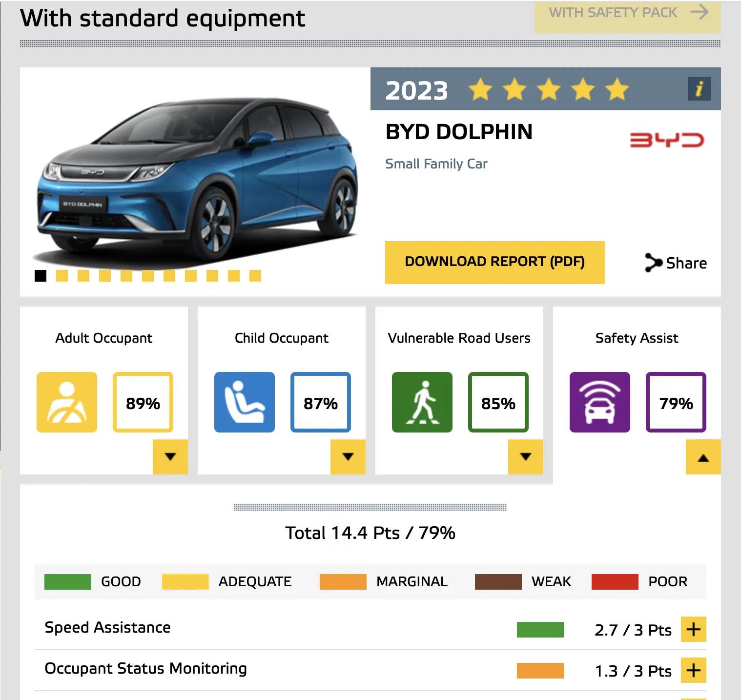Click the 85% Vulnerable Road Users score
Screen dimensions: 741x700
[x=498, y=402]
